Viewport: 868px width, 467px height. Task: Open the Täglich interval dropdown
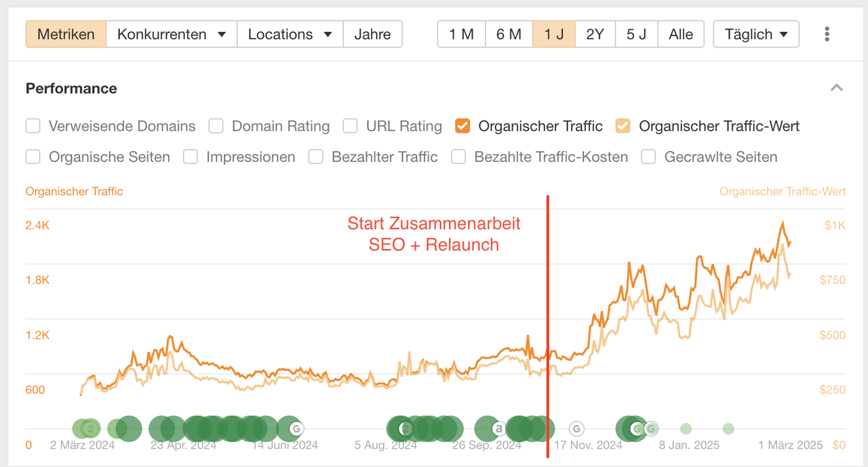pos(755,34)
